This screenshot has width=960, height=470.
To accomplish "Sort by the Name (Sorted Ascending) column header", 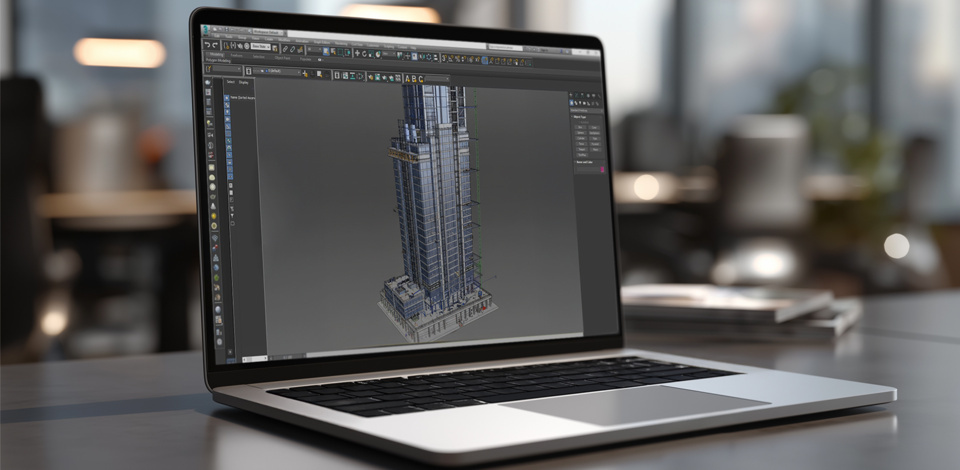I will (243, 98).
